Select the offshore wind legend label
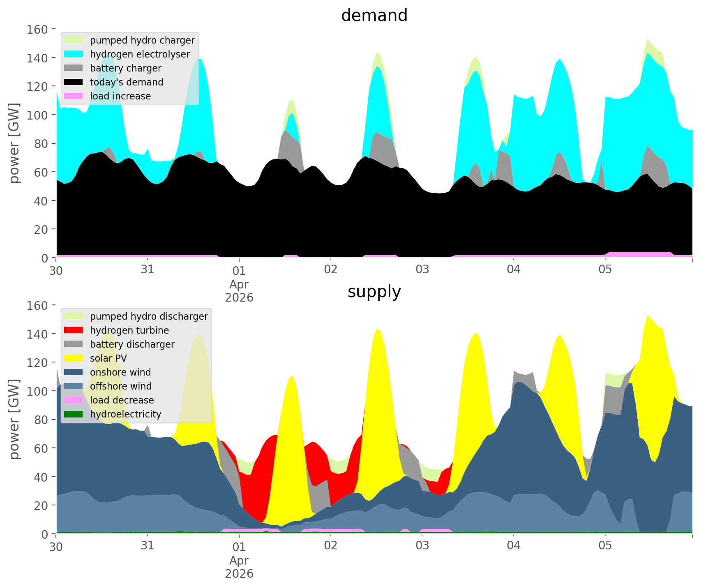The height and width of the screenshot is (588, 701). (x=121, y=386)
